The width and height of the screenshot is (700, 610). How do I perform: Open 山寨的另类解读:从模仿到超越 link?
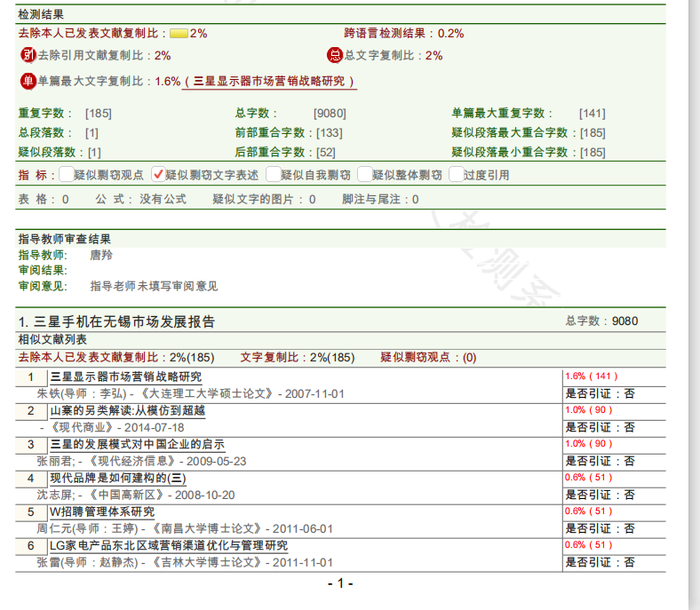(127, 410)
